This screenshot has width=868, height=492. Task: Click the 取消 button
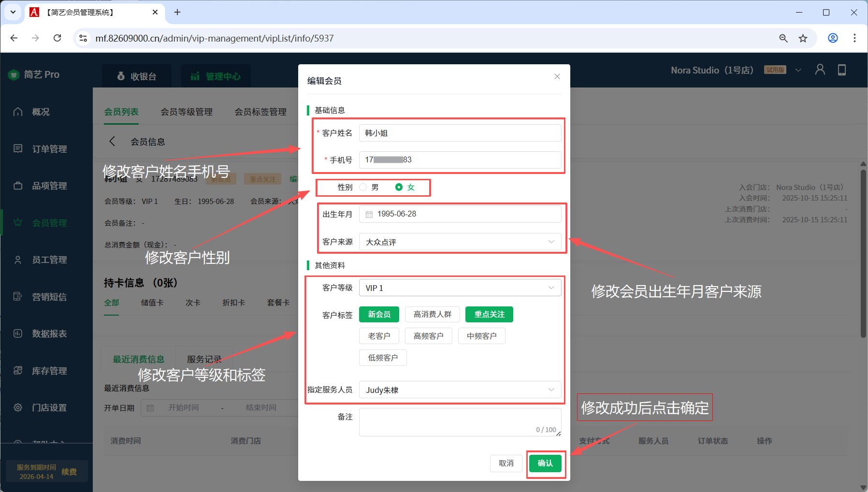pyautogui.click(x=506, y=463)
